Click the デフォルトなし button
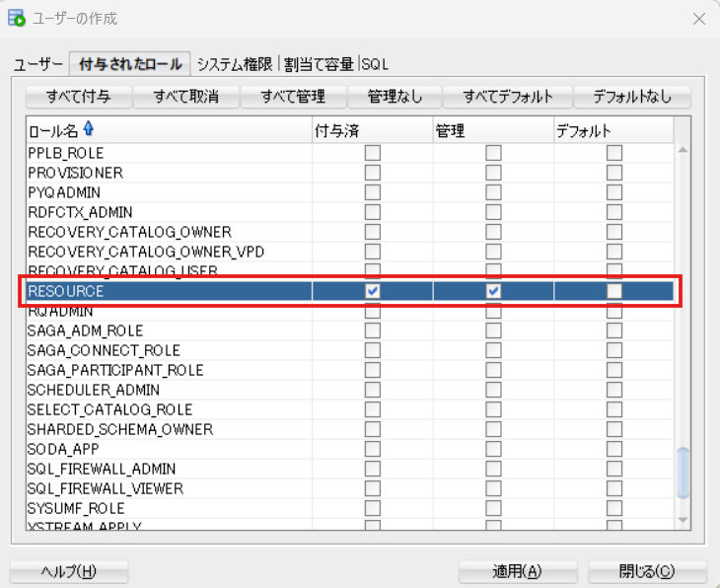The width and height of the screenshot is (720, 588). (x=632, y=97)
